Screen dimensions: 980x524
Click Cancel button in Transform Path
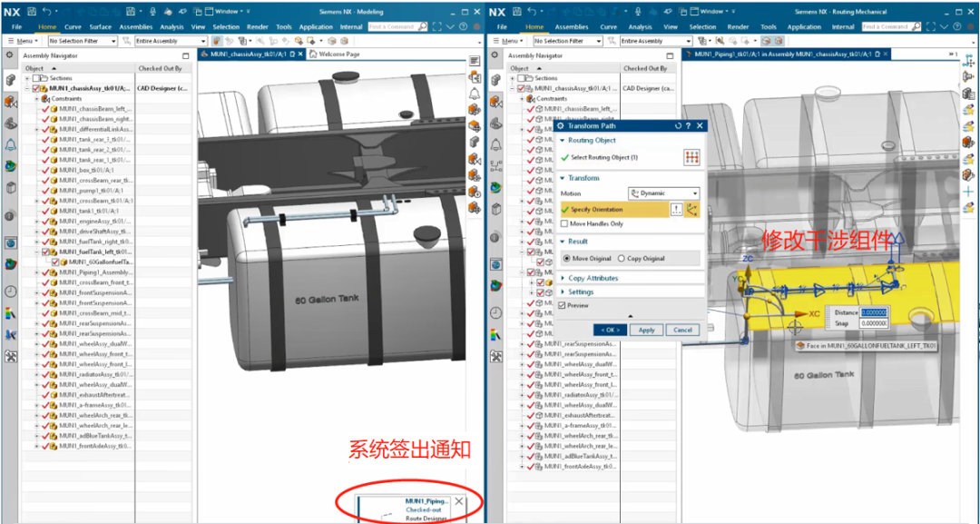682,330
